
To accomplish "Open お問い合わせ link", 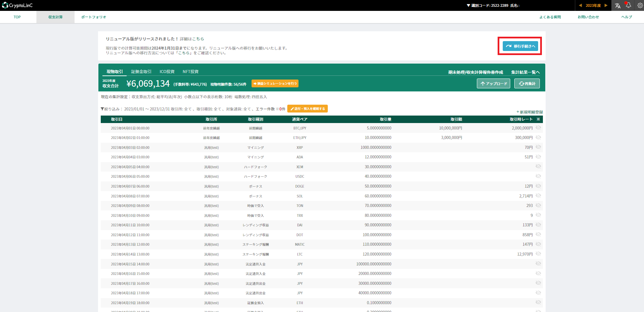I will [x=588, y=17].
